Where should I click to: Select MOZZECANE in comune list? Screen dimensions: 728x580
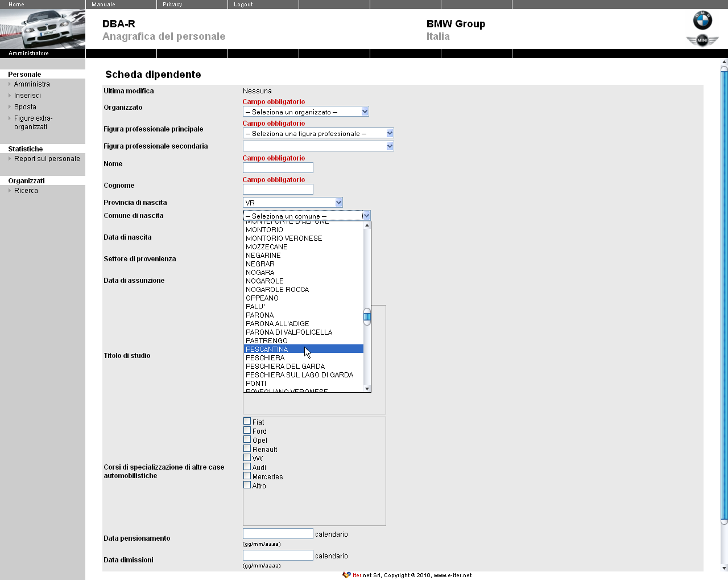click(x=304, y=247)
